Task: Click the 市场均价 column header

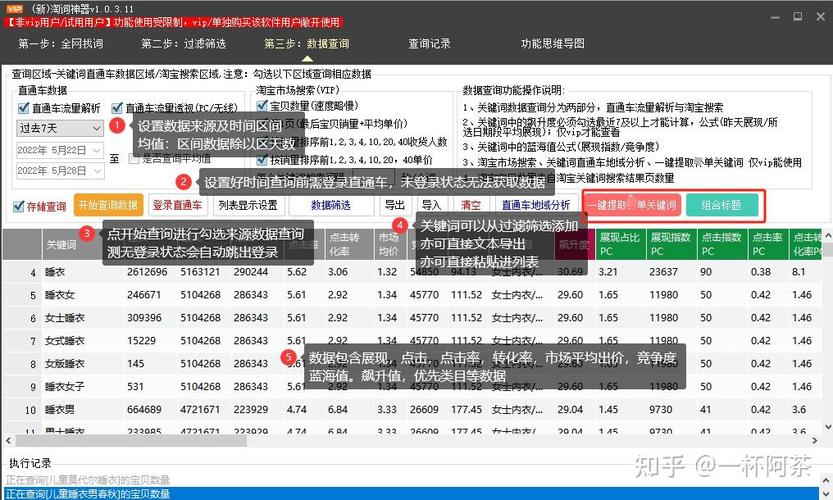Action: pyautogui.click(x=390, y=245)
